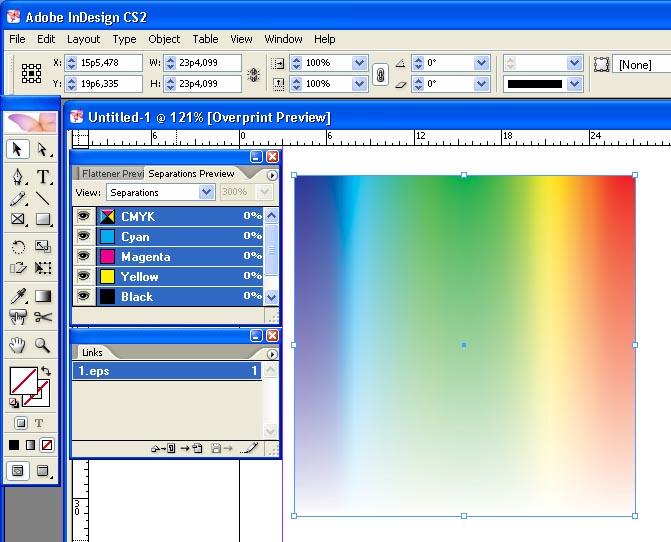The width and height of the screenshot is (671, 542).
Task: Click Relink button in Links panel
Action: pyautogui.click(x=163, y=448)
